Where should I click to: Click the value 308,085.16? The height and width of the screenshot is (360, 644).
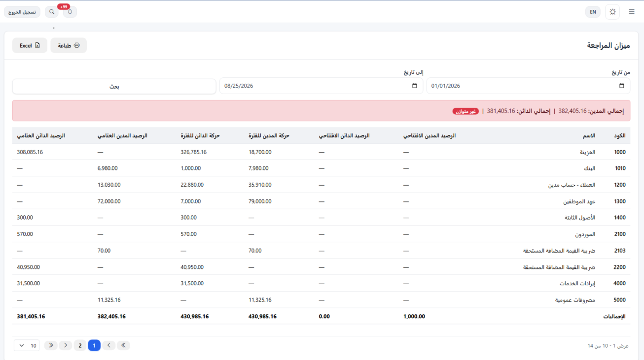pos(30,152)
